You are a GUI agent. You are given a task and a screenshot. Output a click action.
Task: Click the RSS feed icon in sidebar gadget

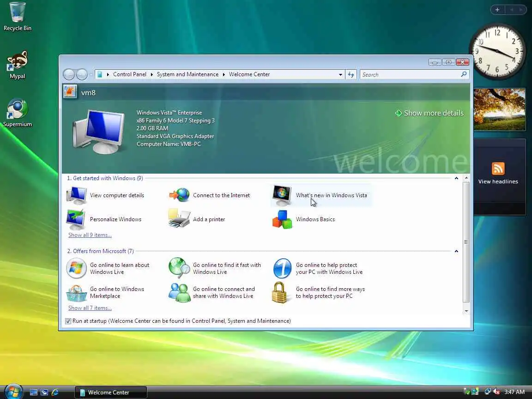[x=498, y=169]
